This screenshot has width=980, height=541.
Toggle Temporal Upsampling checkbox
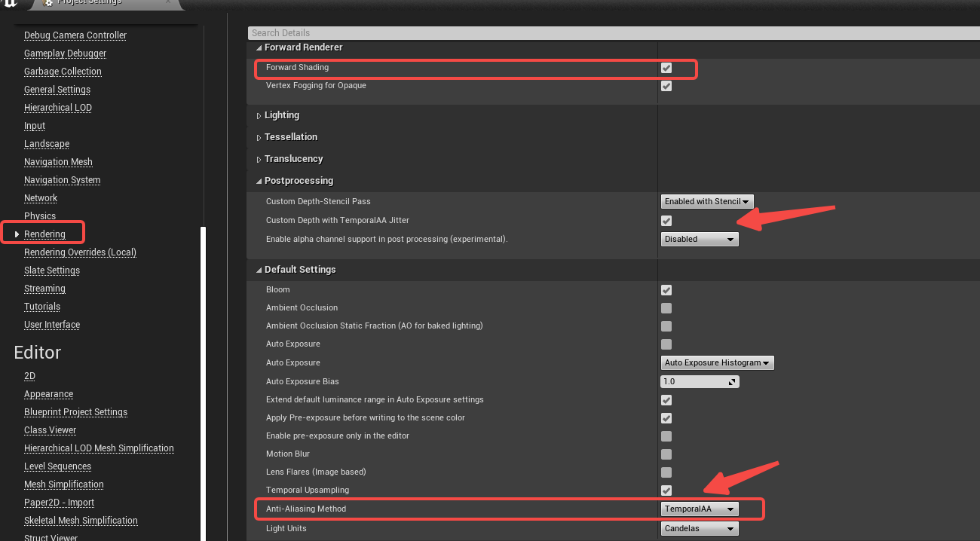(666, 491)
